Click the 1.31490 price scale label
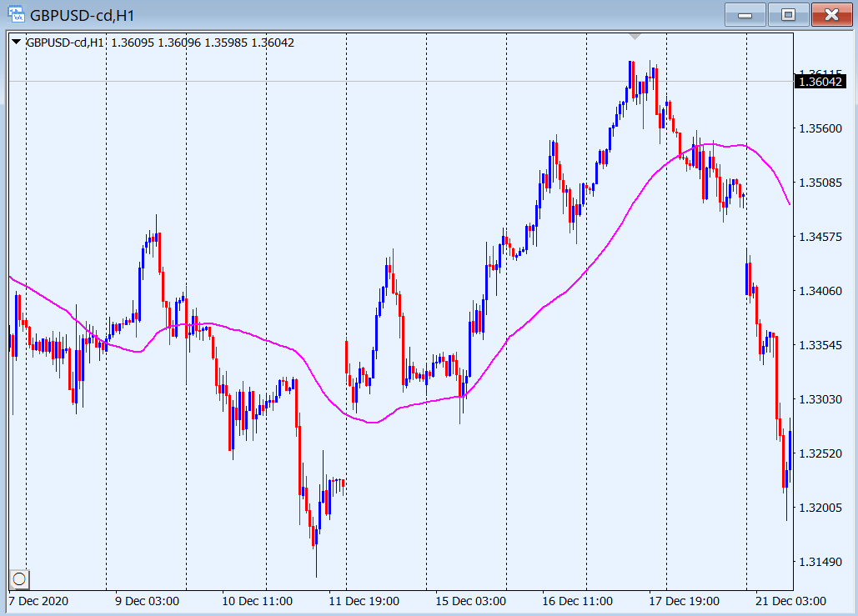 point(819,562)
